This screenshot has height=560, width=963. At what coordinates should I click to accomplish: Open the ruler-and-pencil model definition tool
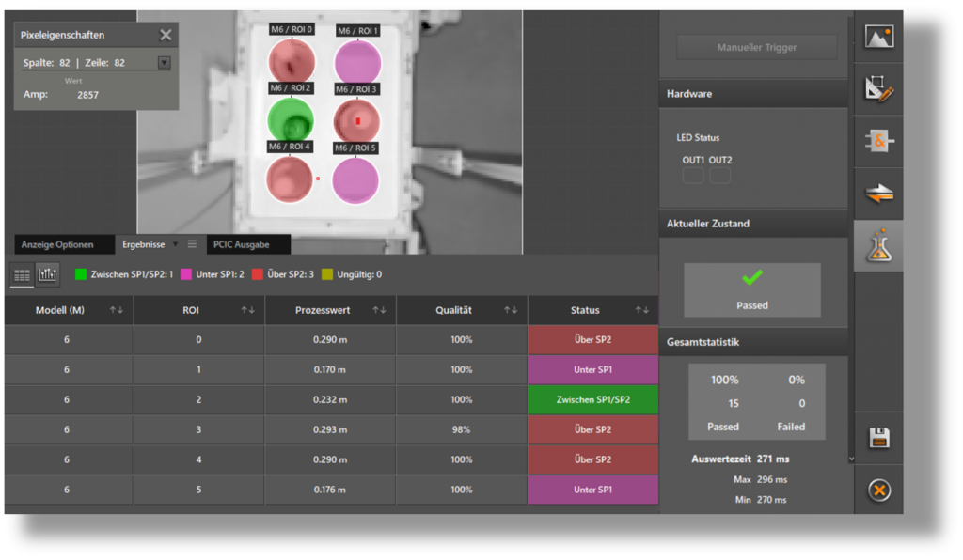pyautogui.click(x=878, y=89)
